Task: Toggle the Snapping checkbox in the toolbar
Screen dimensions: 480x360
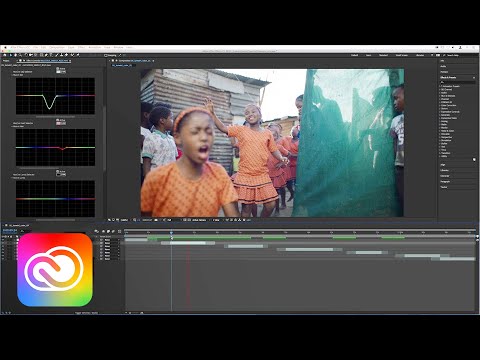Action: pos(105,55)
